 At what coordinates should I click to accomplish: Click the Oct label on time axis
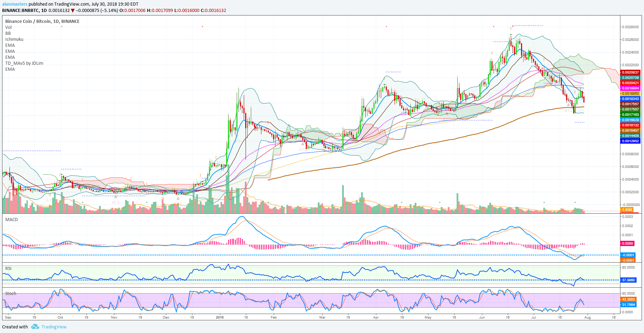(x=60, y=318)
